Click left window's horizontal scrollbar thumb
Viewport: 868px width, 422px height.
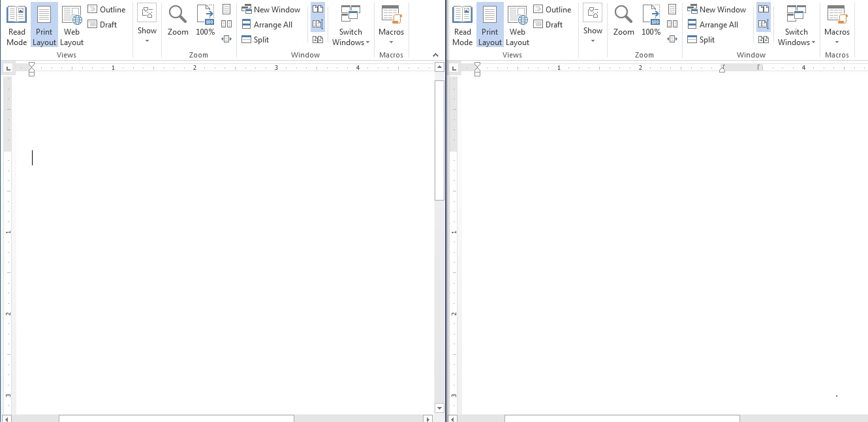pyautogui.click(x=176, y=418)
